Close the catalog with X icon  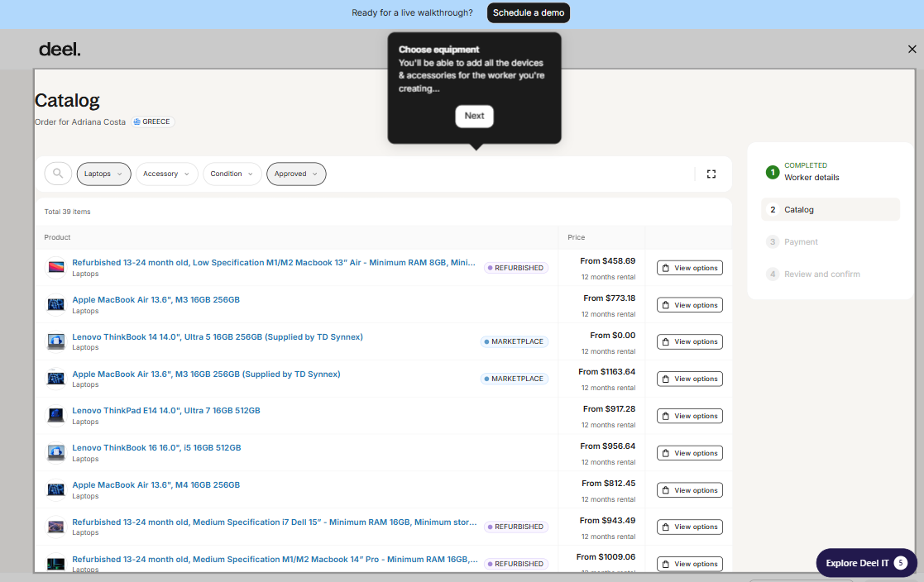[912, 50]
